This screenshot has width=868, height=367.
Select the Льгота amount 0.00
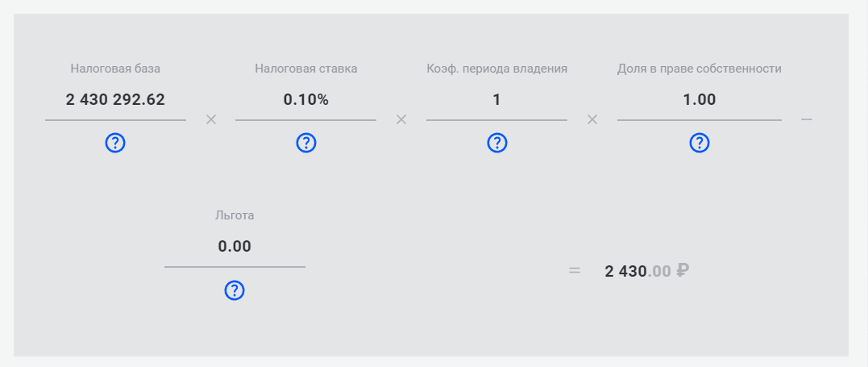pos(235,247)
